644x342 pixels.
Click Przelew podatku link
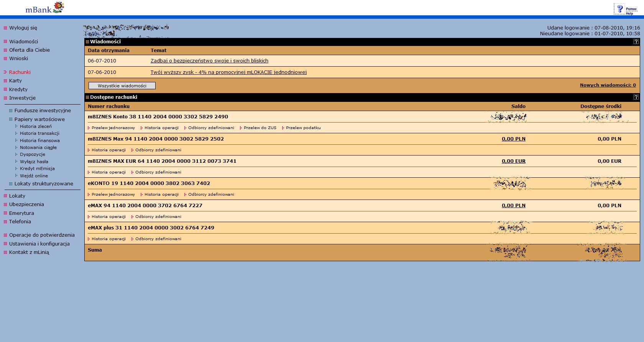click(x=303, y=128)
